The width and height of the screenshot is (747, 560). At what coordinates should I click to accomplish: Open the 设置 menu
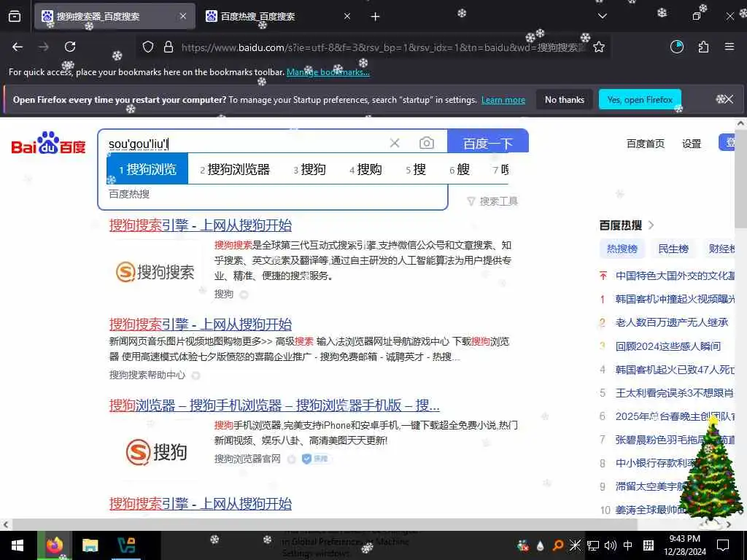(692, 144)
